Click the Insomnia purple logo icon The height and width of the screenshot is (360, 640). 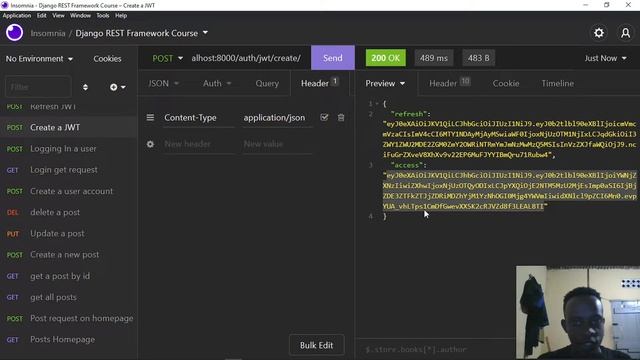click(x=14, y=33)
